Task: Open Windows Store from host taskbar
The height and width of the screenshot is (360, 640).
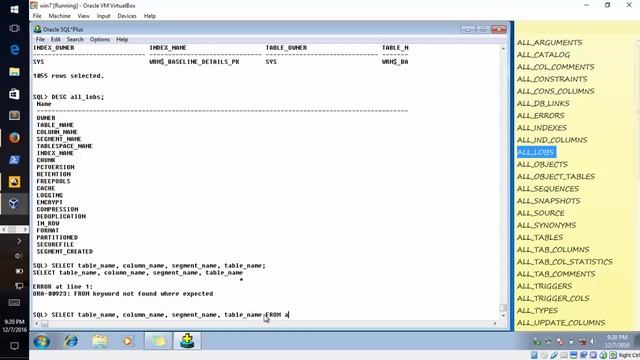Action: tap(14, 94)
